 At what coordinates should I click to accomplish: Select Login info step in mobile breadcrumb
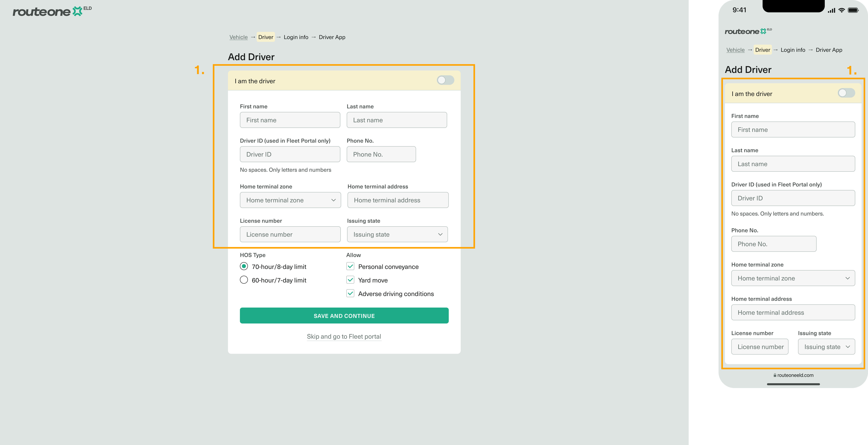(x=793, y=50)
